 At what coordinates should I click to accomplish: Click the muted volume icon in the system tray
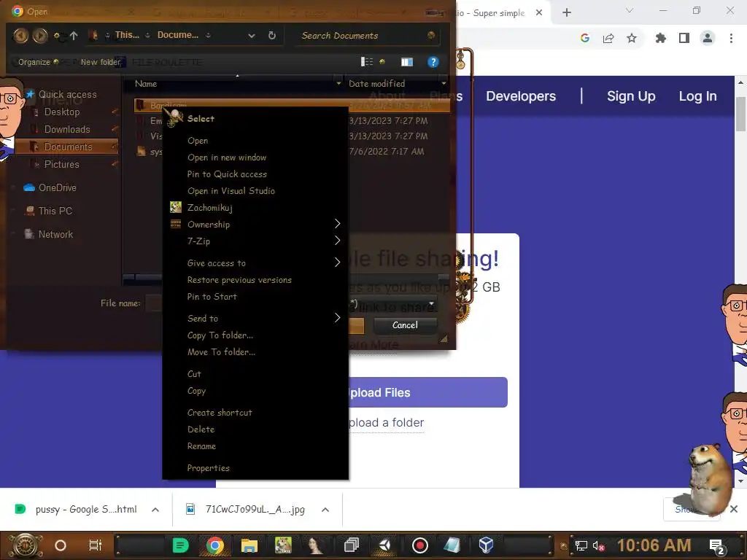click(598, 546)
